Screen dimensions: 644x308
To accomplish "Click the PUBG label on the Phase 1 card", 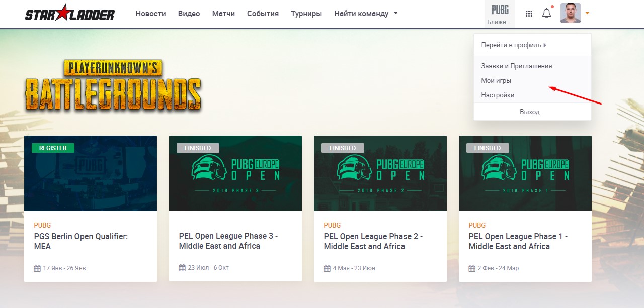I will click(477, 225).
